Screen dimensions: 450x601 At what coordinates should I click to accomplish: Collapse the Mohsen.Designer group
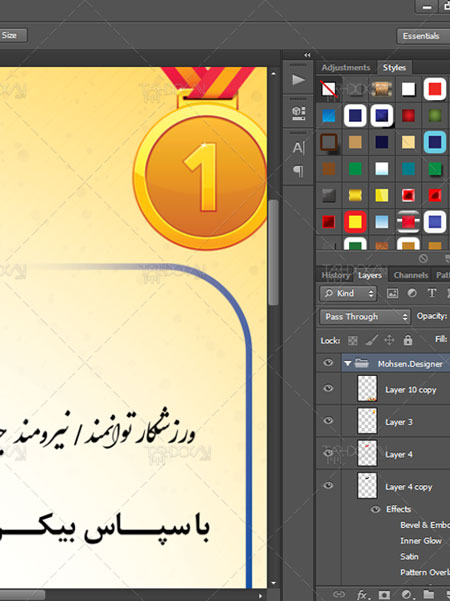(348, 363)
